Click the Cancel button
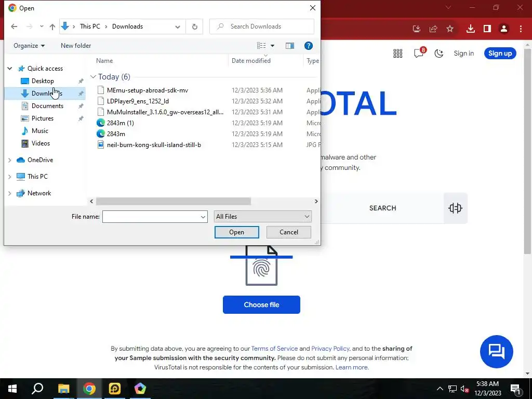Image resolution: width=532 pixels, height=399 pixels. coord(289,232)
